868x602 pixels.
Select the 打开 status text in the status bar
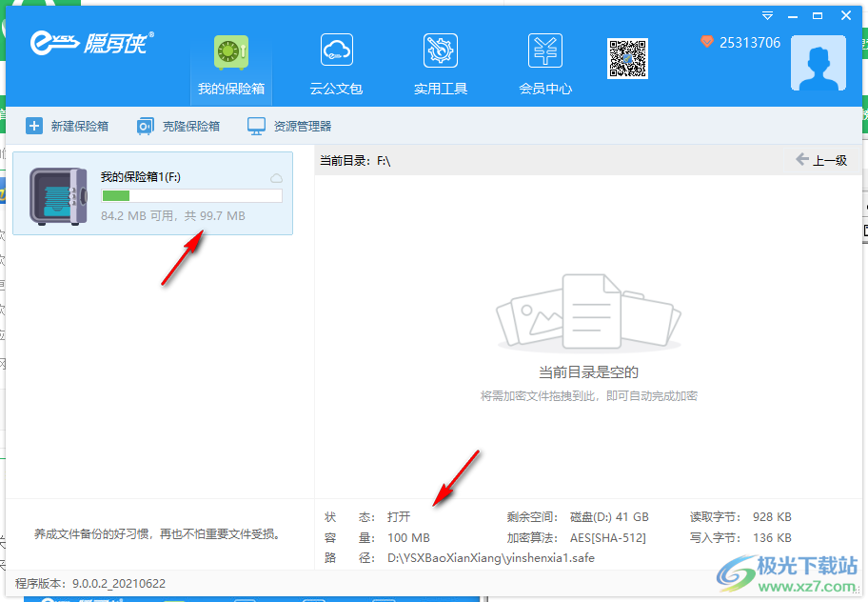coord(399,516)
